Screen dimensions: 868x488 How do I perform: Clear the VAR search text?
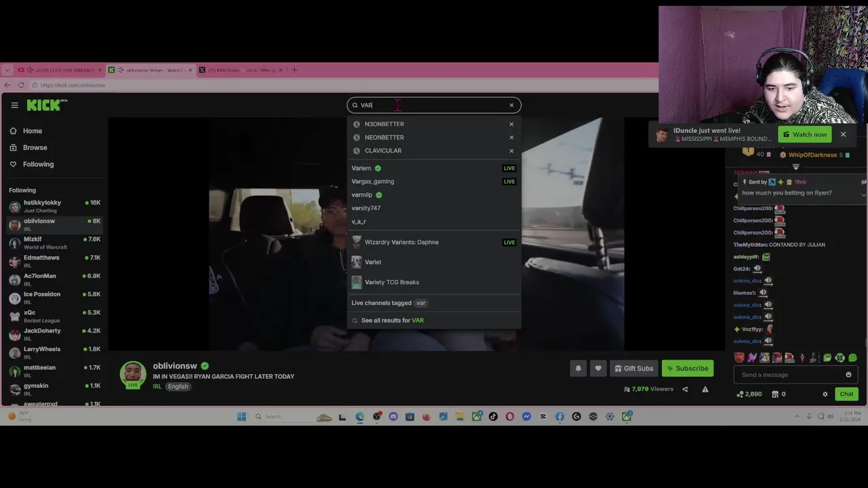(511, 105)
